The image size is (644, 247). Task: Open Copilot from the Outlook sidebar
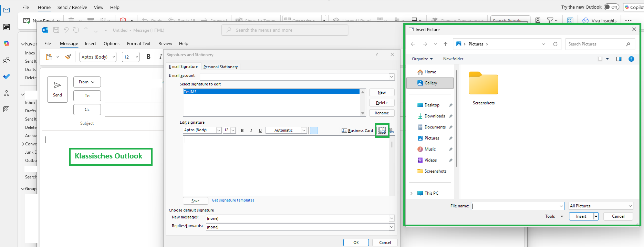(7, 43)
